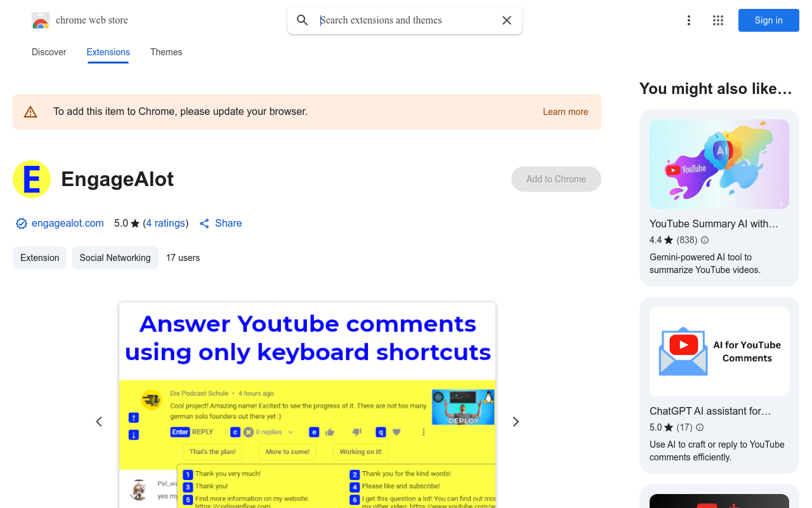Click the 4.4 rating value text
This screenshot has height=508, width=812.
coord(655,240)
